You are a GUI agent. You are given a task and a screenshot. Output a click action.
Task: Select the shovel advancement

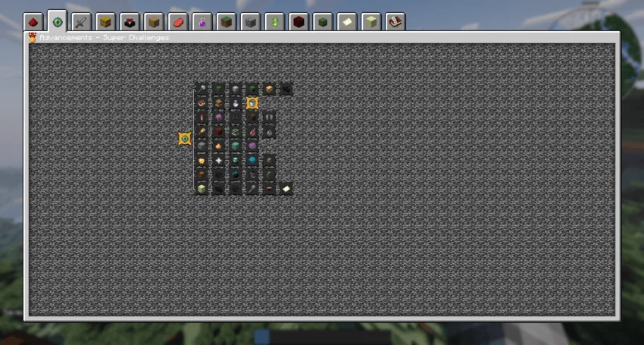coord(252,189)
